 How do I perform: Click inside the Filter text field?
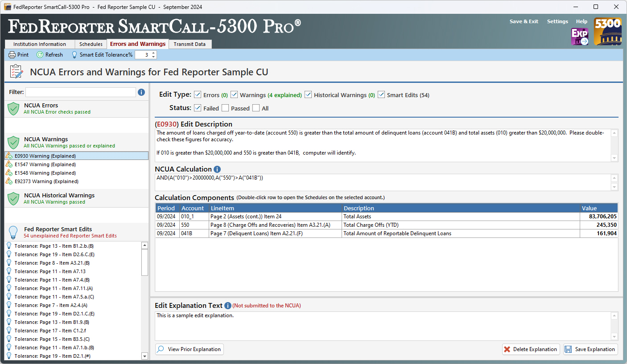pyautogui.click(x=81, y=92)
